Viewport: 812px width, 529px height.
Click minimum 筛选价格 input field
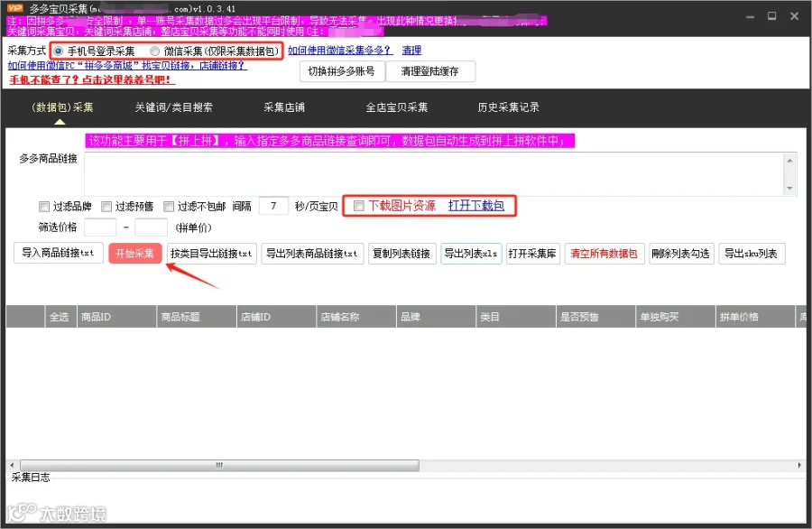coord(100,227)
